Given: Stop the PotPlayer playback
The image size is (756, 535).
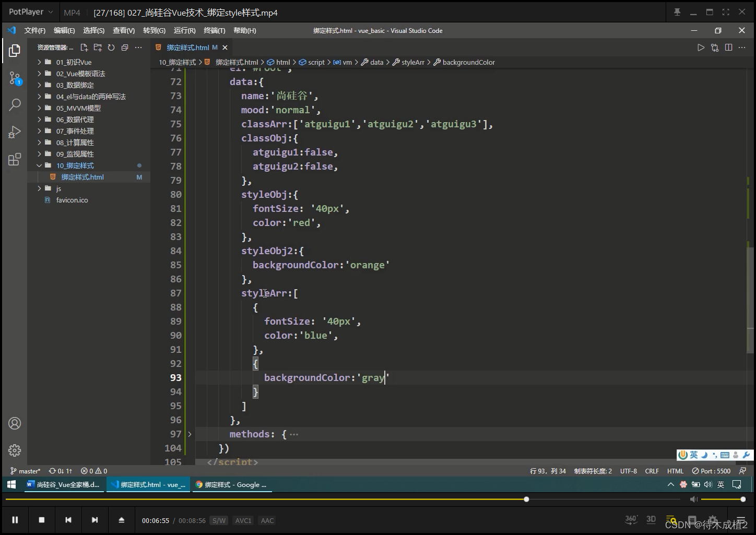Looking at the screenshot, I should pos(42,520).
